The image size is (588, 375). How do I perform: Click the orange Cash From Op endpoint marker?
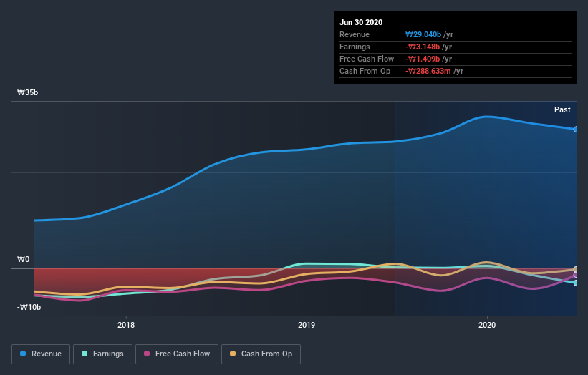[x=576, y=269]
